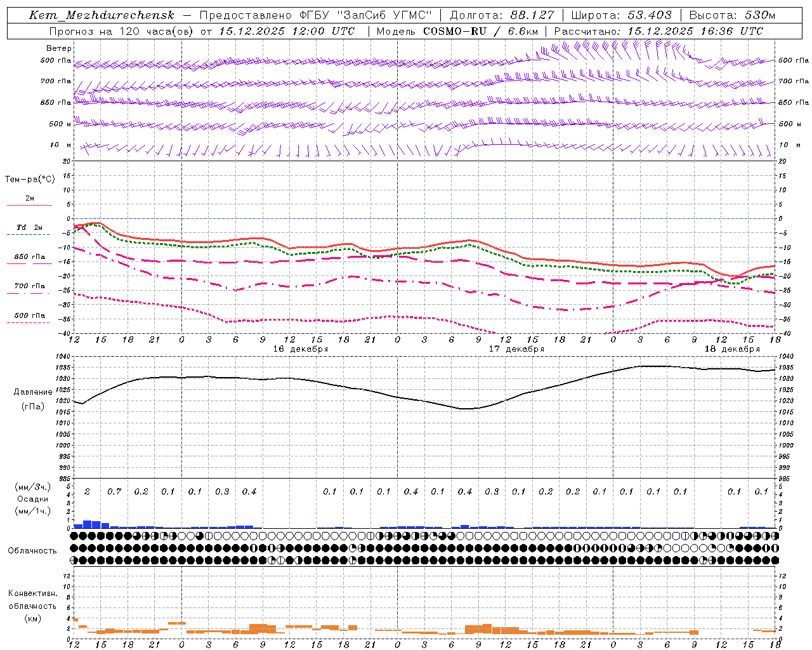Click the Облачность cloudiness label

click(x=32, y=551)
